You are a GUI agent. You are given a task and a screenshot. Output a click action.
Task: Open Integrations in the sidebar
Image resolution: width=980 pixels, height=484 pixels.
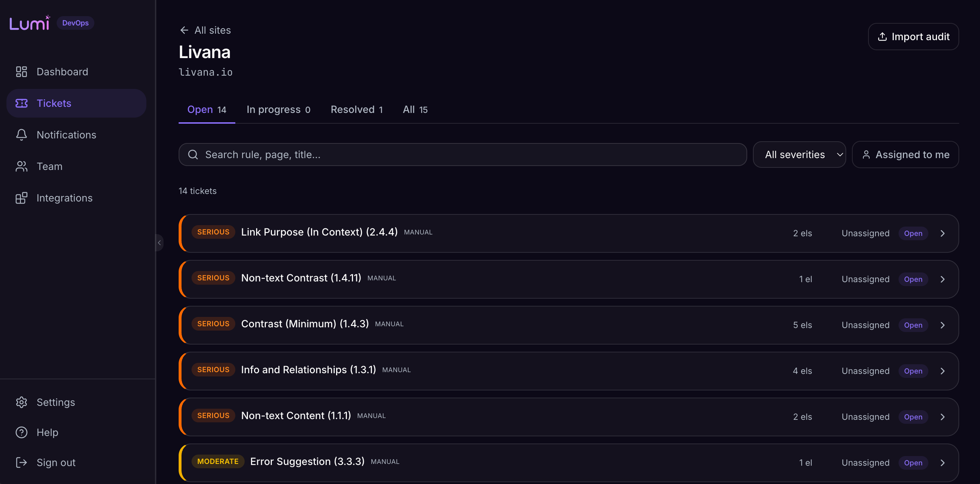(76, 198)
